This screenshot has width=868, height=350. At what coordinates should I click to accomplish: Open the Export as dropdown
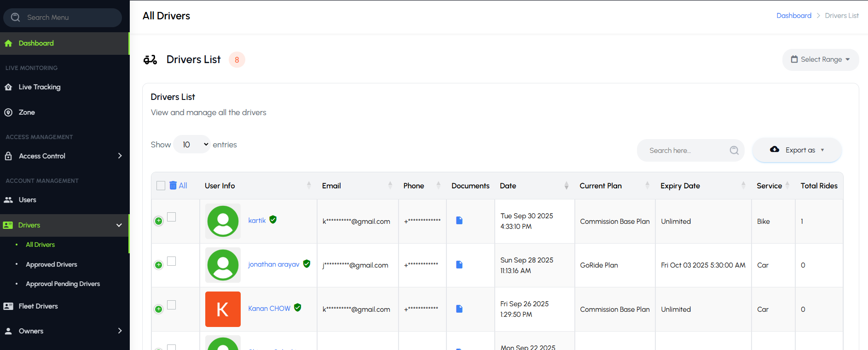tap(797, 150)
